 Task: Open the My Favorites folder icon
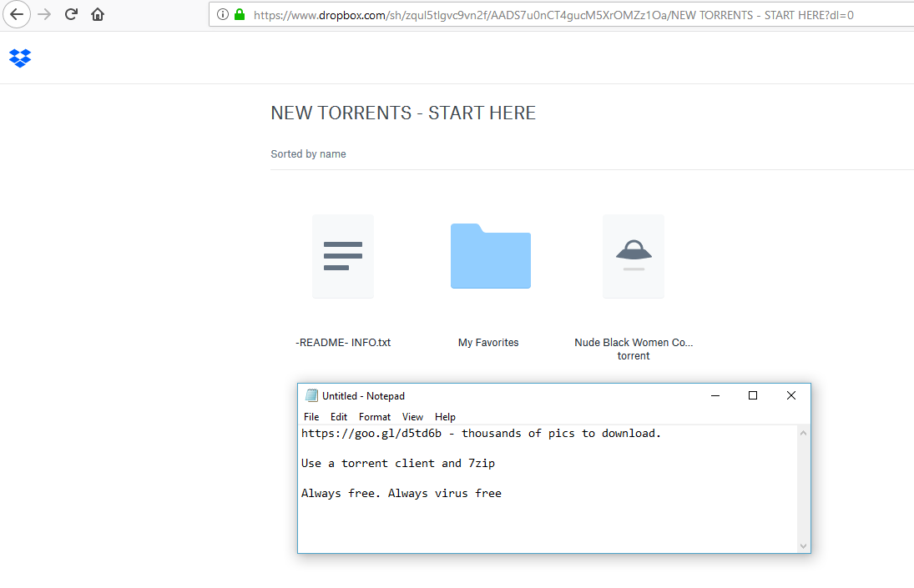[x=490, y=256]
